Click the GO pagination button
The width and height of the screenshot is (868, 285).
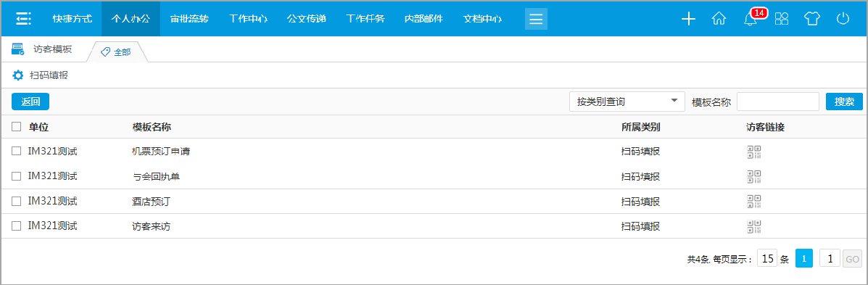coord(853,258)
